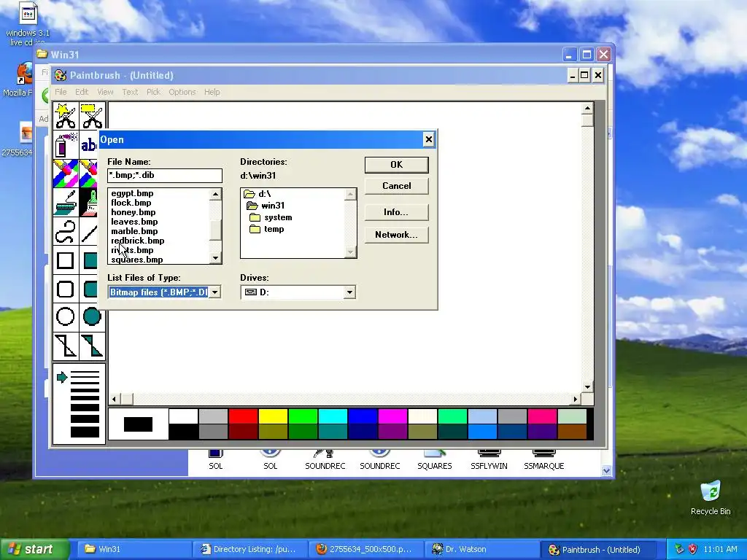Select the Line tool
747x560 pixels.
(x=89, y=231)
